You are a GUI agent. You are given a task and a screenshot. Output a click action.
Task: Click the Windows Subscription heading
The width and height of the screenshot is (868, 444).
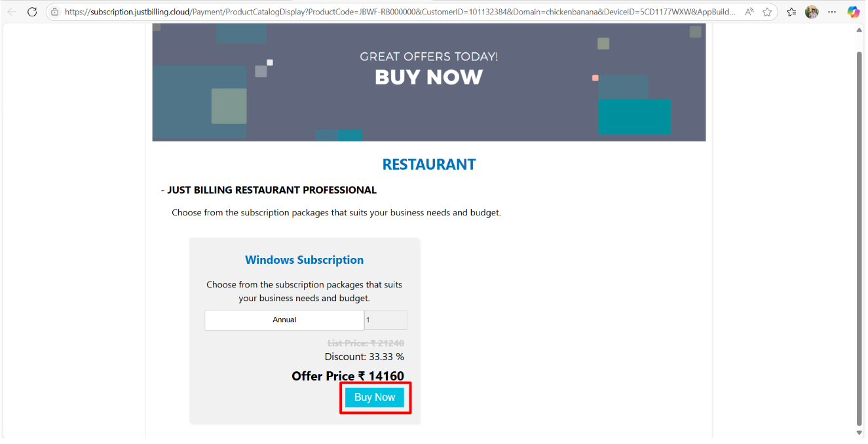304,260
